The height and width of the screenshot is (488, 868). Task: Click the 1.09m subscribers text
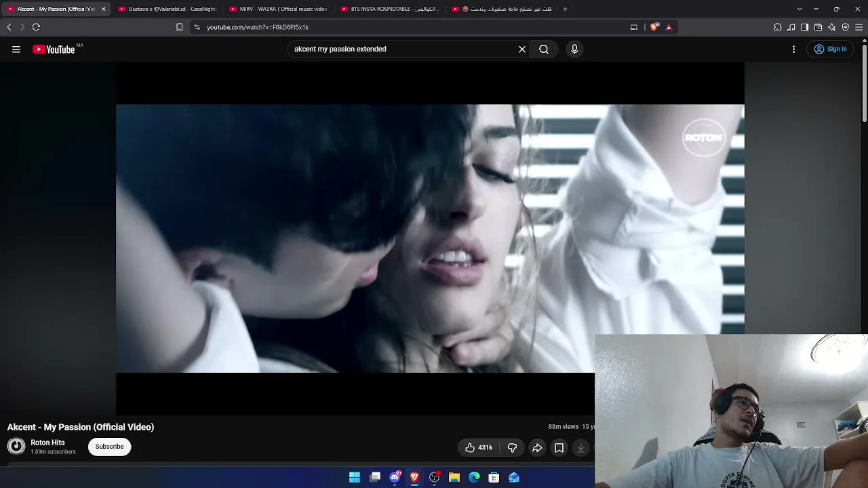pos(53,452)
